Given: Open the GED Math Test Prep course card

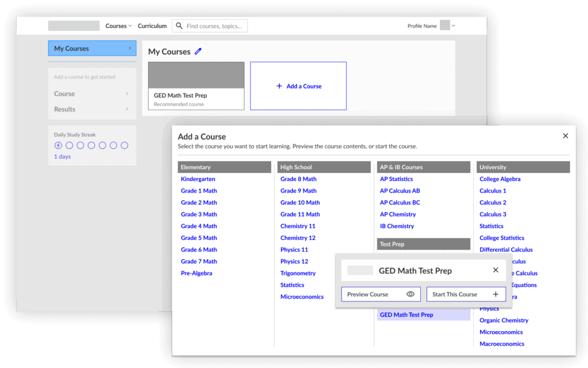Looking at the screenshot, I should [x=196, y=86].
